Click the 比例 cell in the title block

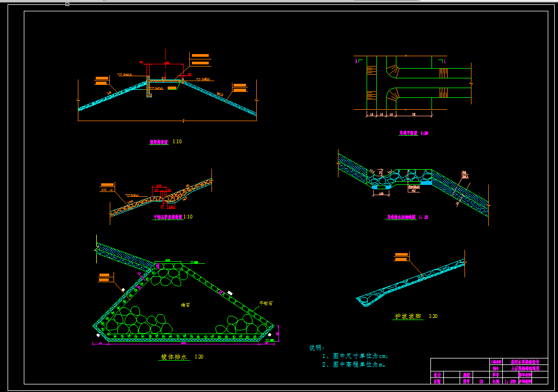[496, 381]
